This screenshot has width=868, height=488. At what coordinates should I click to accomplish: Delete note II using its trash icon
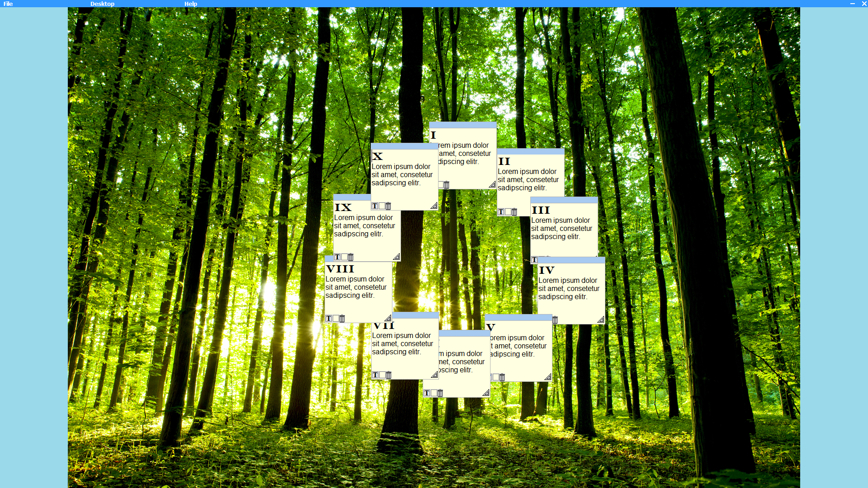pyautogui.click(x=514, y=212)
